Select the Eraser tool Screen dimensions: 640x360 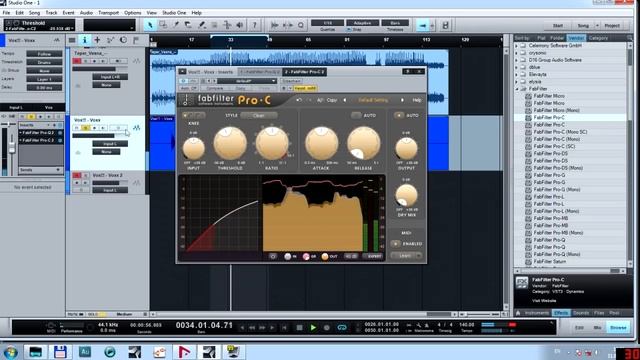(188, 25)
